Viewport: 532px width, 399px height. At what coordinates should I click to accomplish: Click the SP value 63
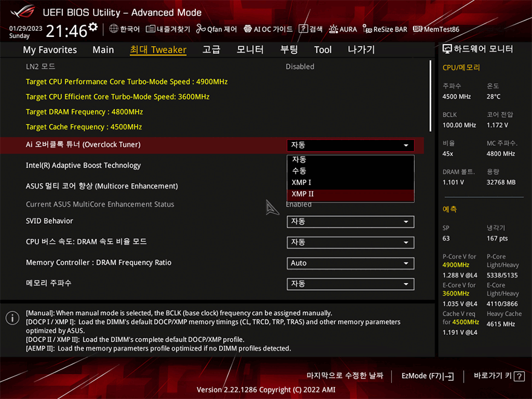tap(446, 239)
